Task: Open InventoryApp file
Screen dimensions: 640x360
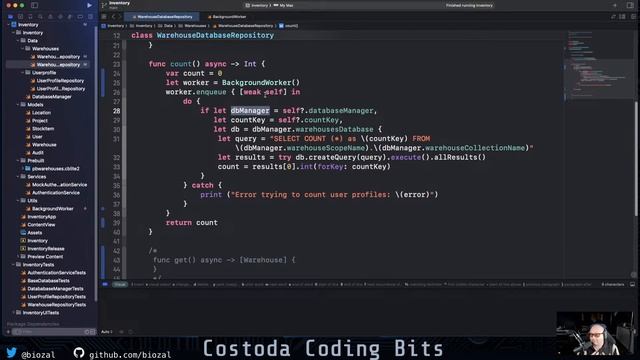Action: click(x=41, y=217)
